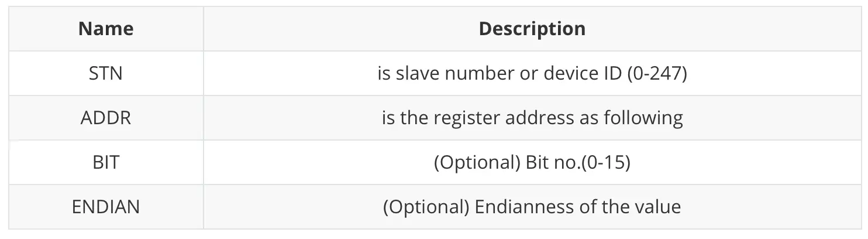The image size is (868, 239).
Task: Select the ENDIAN name cell
Action: 106,207
